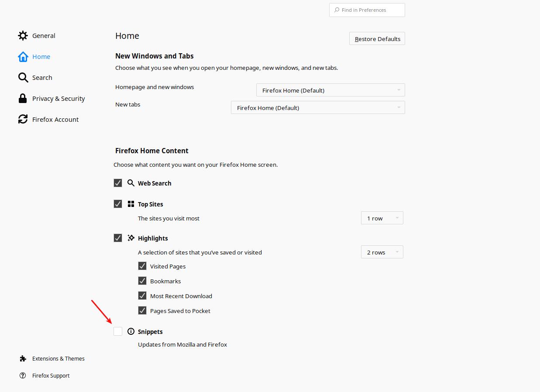540x392 pixels.
Task: Uncheck the Top Sites checkbox
Action: point(118,204)
